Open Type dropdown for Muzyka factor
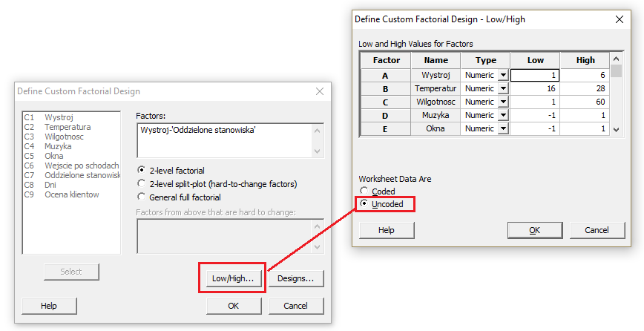644x331 pixels. tap(502, 115)
